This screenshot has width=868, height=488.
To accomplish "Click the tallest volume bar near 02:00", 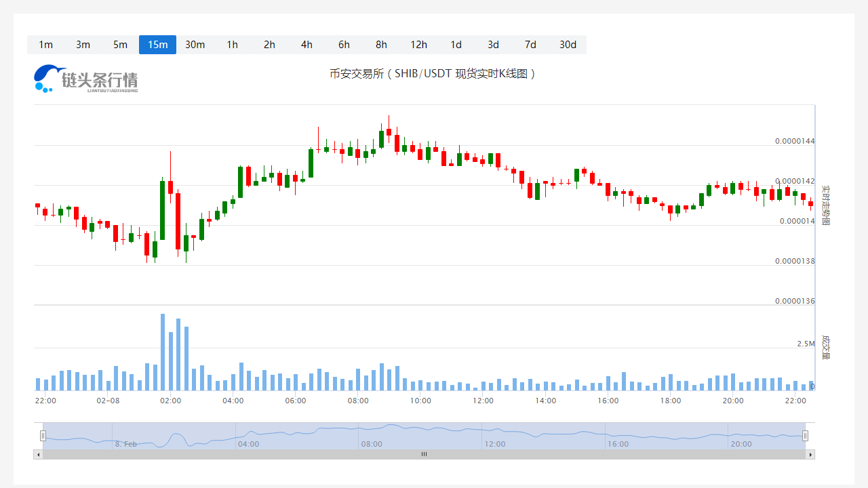I will coord(163,352).
